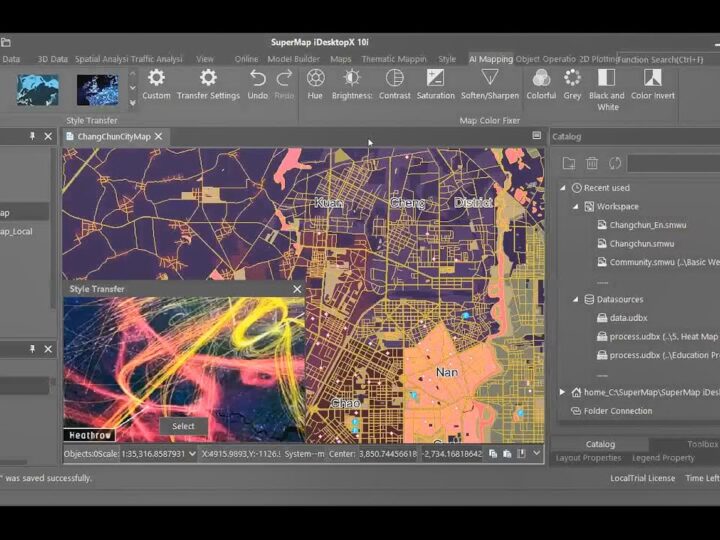Switch to the Catalog bottom tab
Viewport: 720px width, 540px height.
[x=600, y=444]
